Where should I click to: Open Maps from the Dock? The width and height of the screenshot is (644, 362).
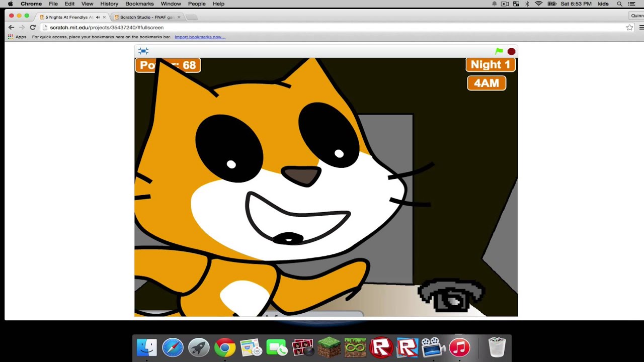pyautogui.click(x=251, y=347)
